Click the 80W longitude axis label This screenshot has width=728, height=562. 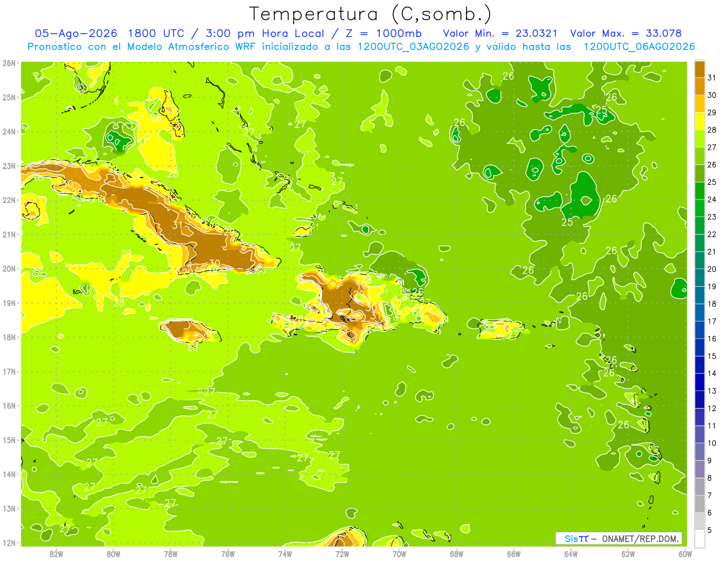(x=113, y=554)
